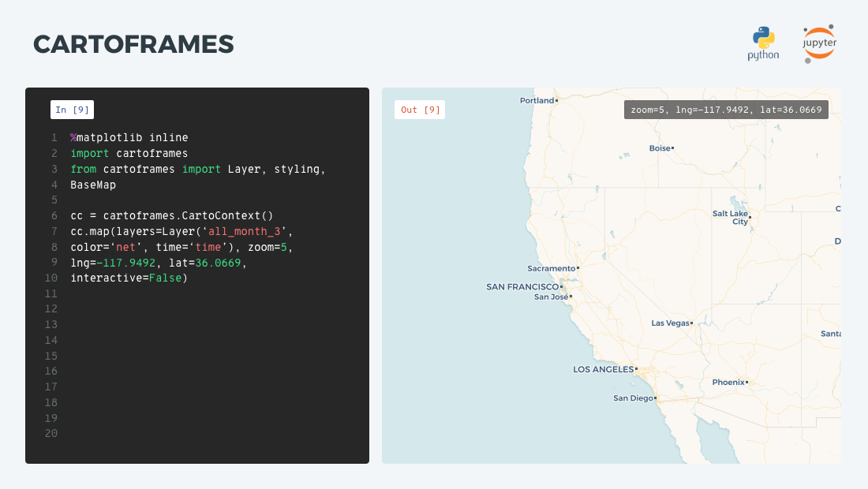Click the Python logo icon
Image resolution: width=868 pixels, height=489 pixels.
763,43
